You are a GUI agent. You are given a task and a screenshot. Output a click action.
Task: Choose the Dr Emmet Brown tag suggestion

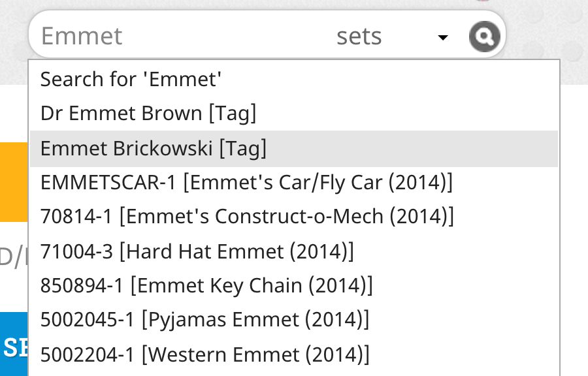293,114
